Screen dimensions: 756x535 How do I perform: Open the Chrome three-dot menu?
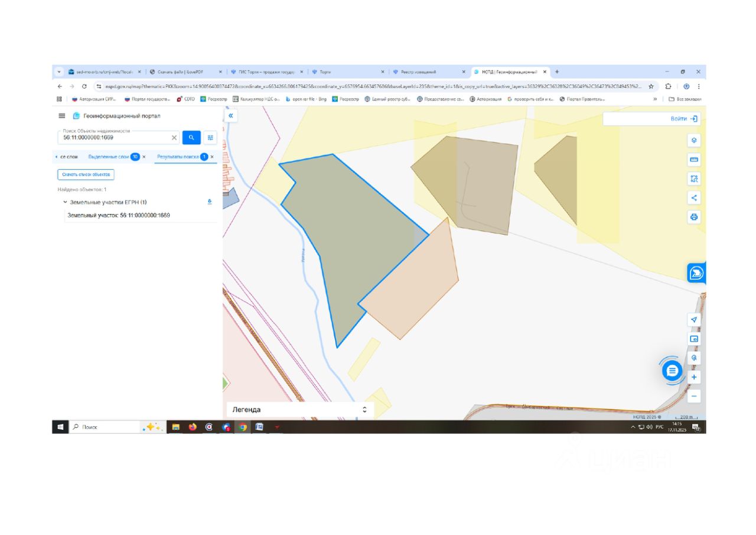pyautogui.click(x=699, y=86)
